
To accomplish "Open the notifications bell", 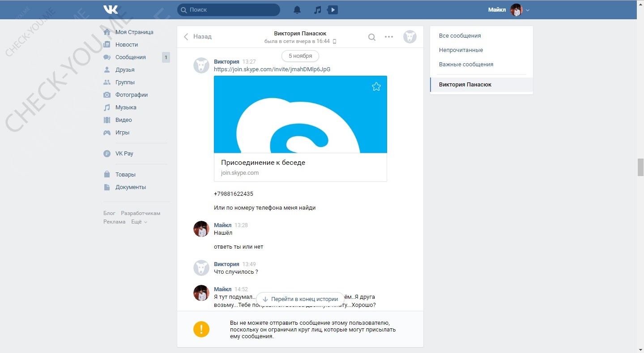I will (297, 10).
